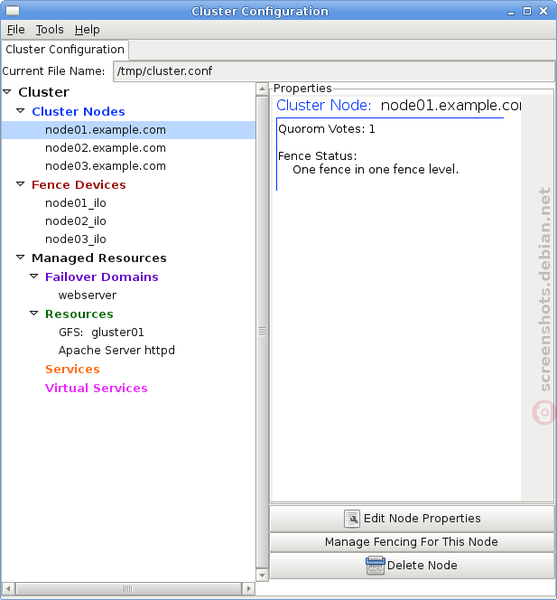Collapse the Resources branch
The height and width of the screenshot is (600, 557).
[34, 313]
